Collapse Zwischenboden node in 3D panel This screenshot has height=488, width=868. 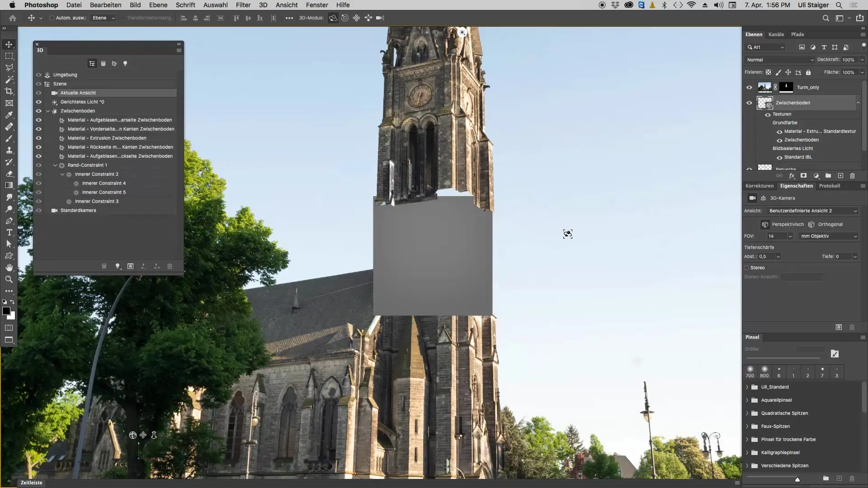click(48, 111)
